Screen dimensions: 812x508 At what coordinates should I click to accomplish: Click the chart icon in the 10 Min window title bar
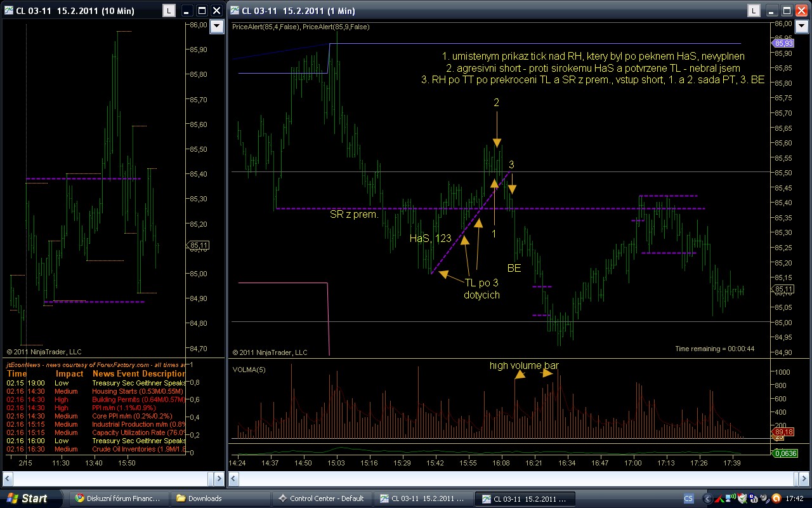tap(10, 11)
